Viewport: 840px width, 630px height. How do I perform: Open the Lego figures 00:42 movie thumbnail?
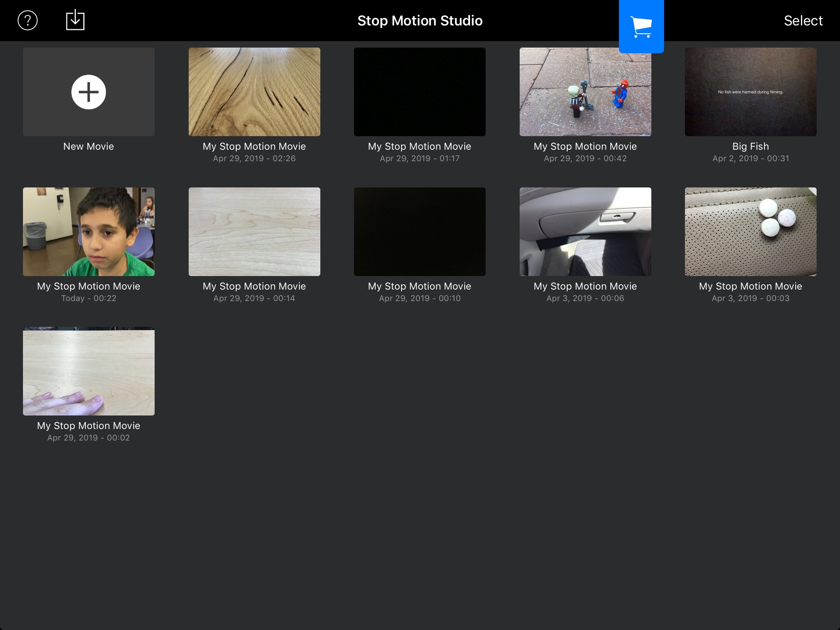(x=585, y=92)
